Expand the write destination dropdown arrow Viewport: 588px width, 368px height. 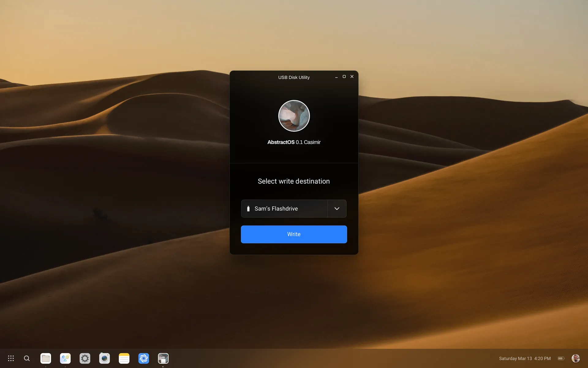point(337,209)
